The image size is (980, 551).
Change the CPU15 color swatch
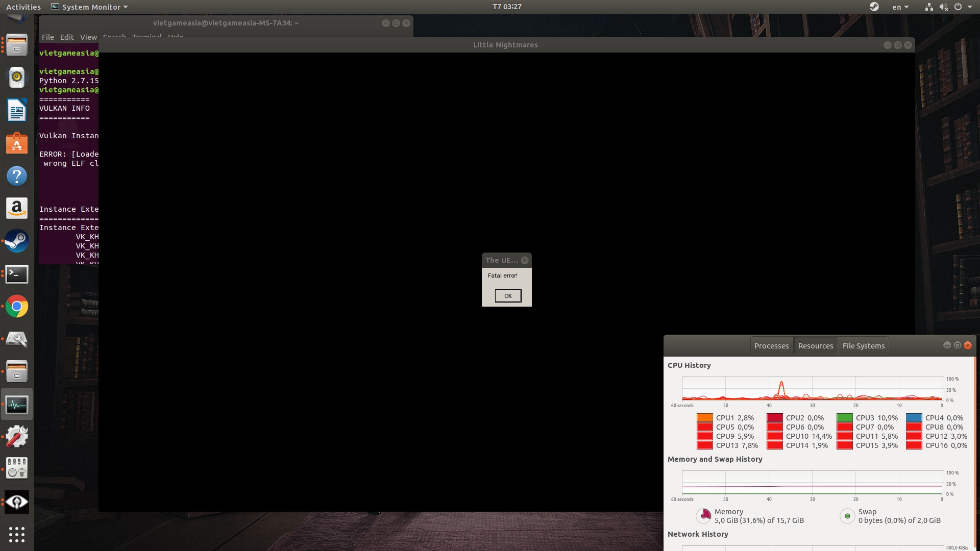(845, 445)
